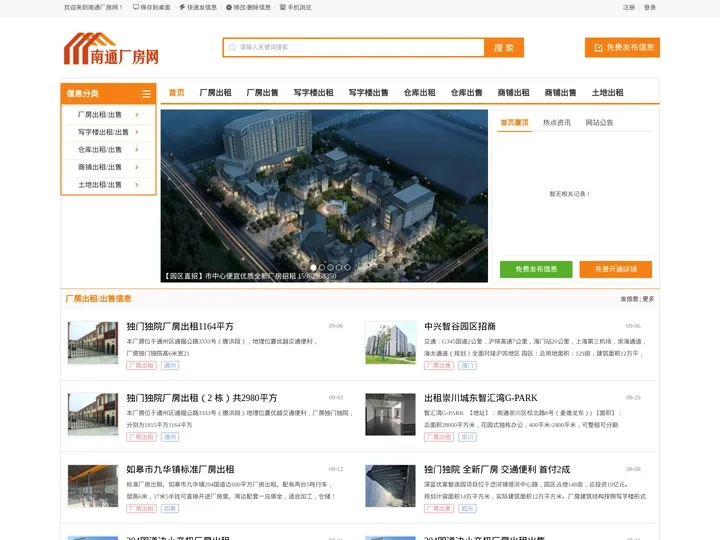Viewport: 720px width, 540px height.
Task: Open the 土地出租 navigation item
Action: [608, 93]
